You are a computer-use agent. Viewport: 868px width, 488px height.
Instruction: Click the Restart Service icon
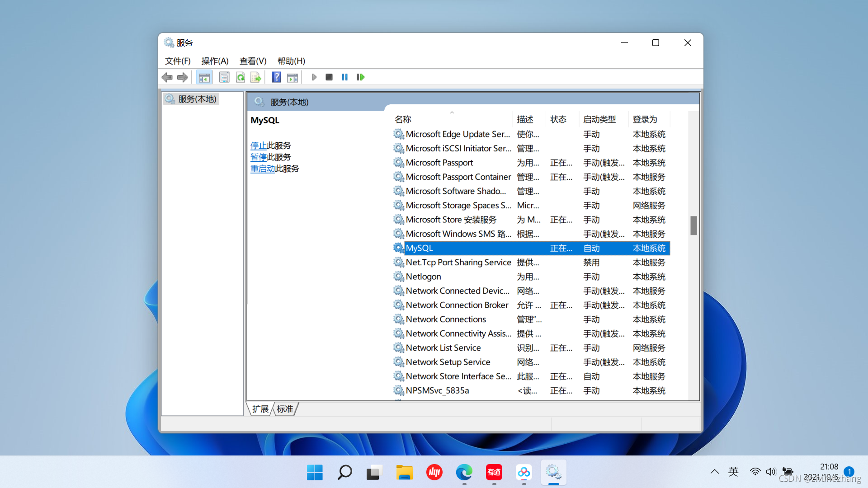(x=360, y=77)
